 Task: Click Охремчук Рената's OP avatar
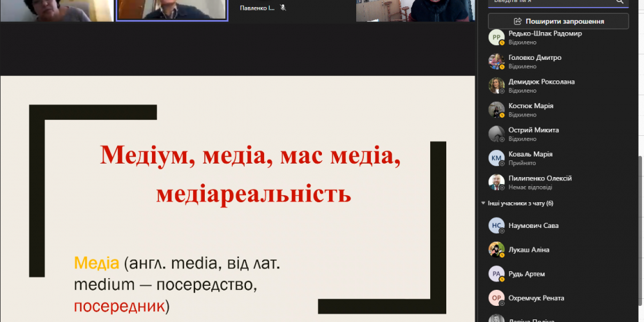(x=495, y=298)
